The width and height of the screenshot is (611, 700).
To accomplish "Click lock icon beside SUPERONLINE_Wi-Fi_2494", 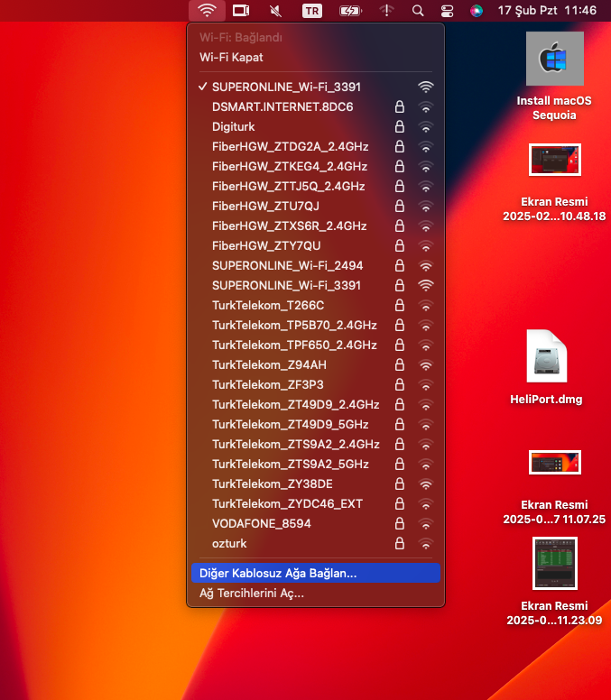I will (x=400, y=265).
